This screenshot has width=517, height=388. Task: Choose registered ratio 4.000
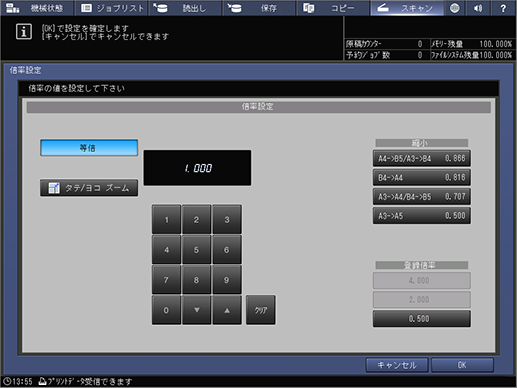422,280
